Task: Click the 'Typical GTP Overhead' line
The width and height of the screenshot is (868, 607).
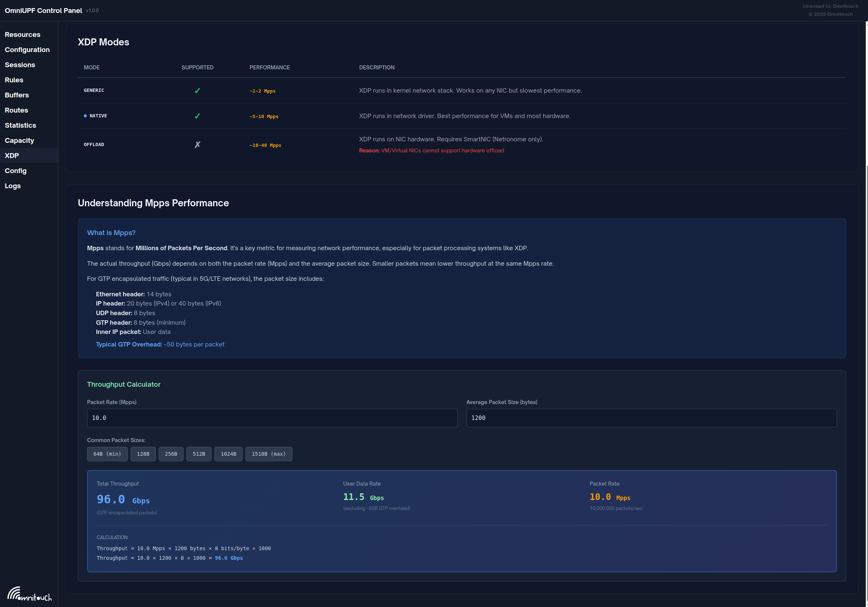Action: [160, 344]
